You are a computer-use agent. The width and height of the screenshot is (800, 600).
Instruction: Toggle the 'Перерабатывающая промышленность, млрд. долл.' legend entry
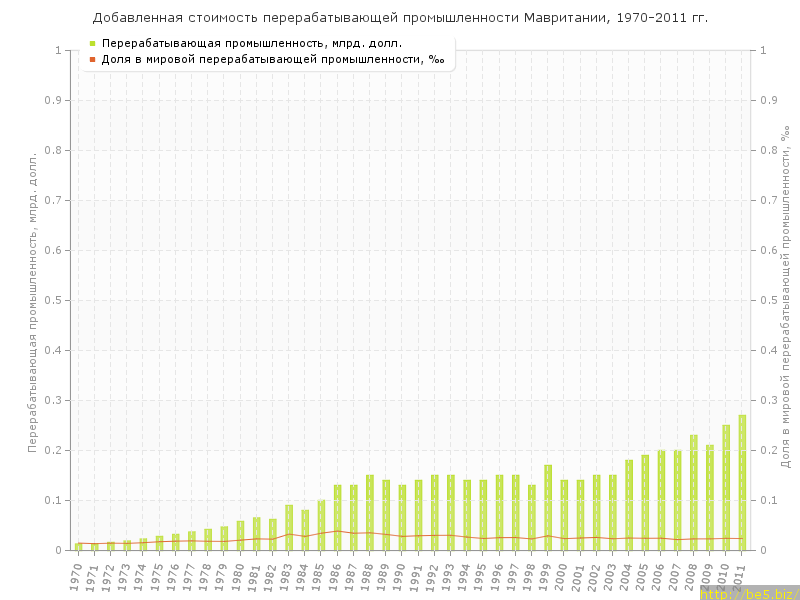[x=252, y=43]
